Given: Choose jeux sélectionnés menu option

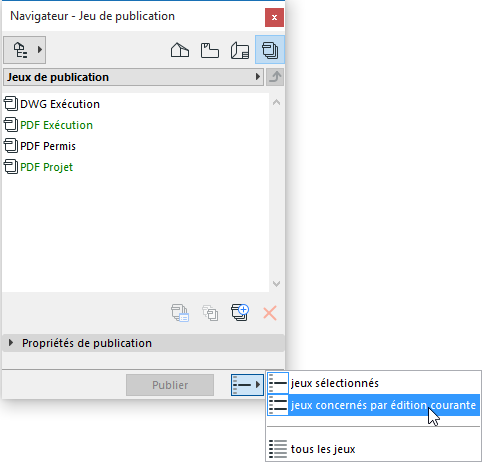Looking at the screenshot, I should point(373,383).
